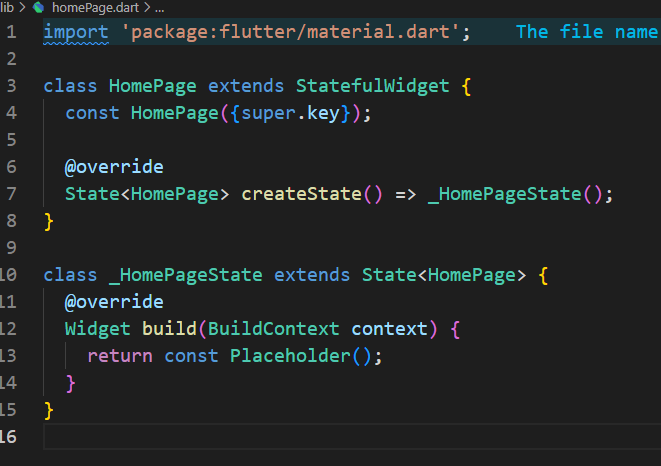Click the return keyword on line 13
This screenshot has height=466, width=661.
[120, 356]
